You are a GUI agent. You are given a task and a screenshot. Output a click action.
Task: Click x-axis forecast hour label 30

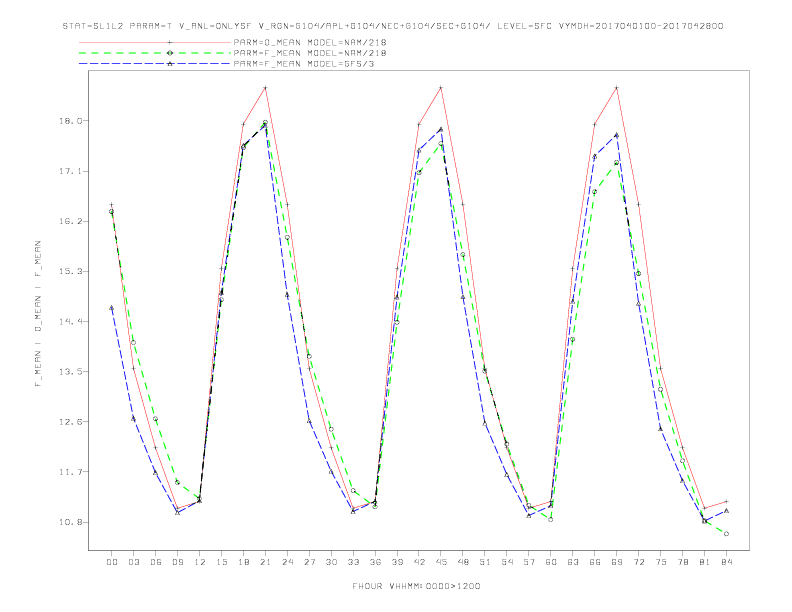click(x=331, y=562)
